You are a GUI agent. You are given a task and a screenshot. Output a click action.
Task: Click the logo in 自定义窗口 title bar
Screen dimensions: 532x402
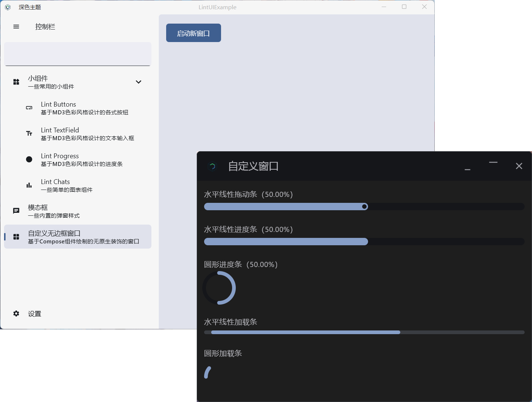[x=212, y=166]
